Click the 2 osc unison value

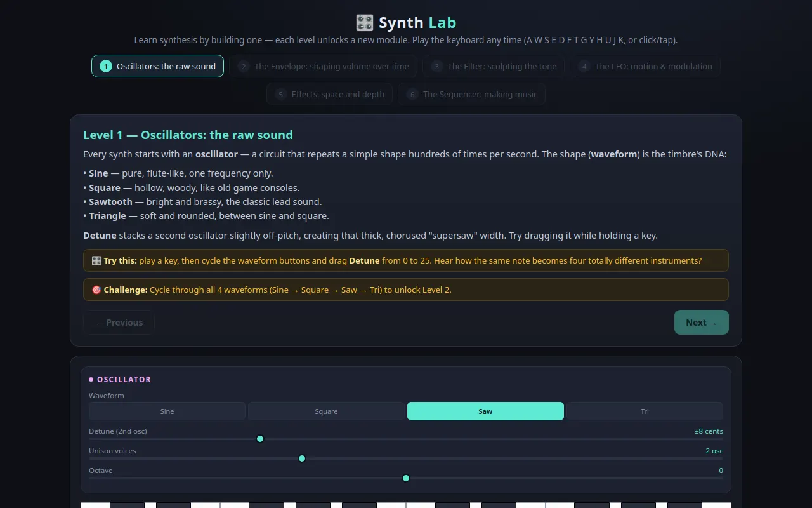click(x=714, y=451)
